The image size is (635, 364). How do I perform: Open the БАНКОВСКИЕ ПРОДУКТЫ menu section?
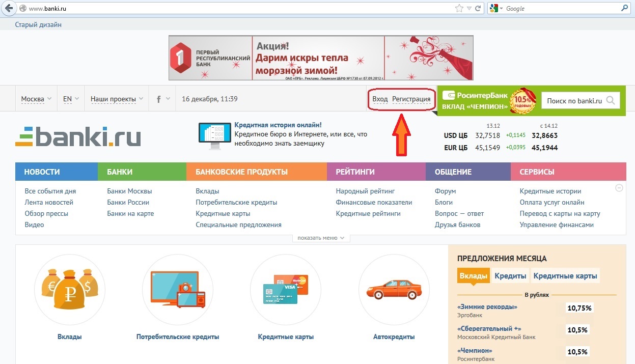coord(257,172)
